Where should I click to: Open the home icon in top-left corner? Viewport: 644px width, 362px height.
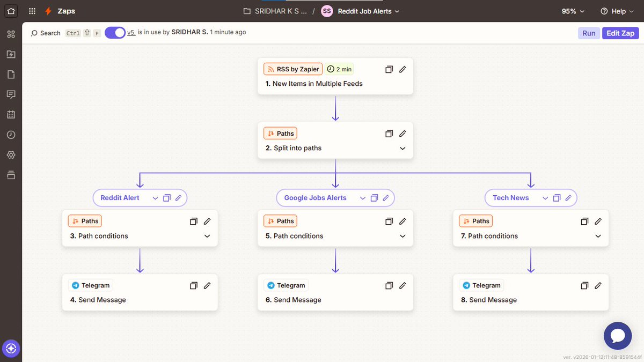[11, 11]
